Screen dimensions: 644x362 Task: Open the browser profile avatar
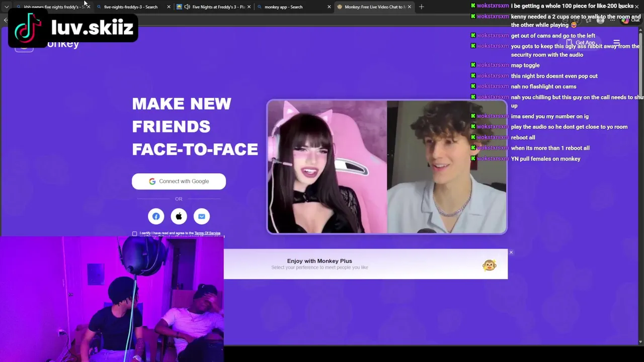[x=600, y=20]
